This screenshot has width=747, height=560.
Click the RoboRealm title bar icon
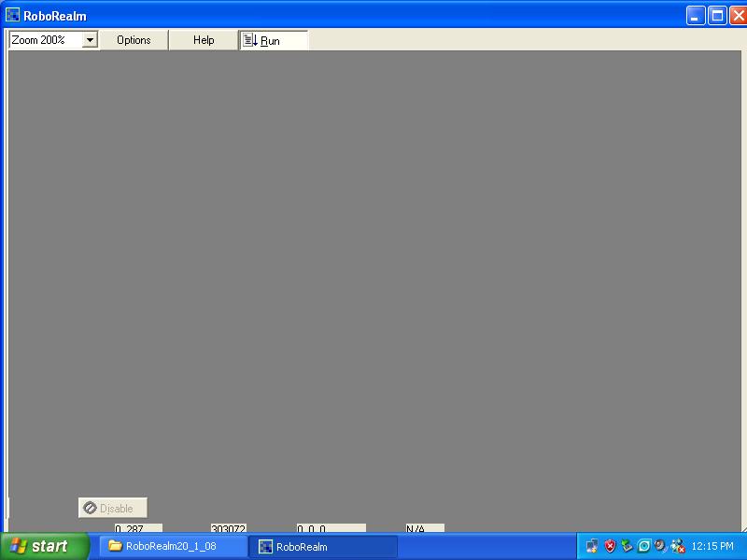click(13, 15)
